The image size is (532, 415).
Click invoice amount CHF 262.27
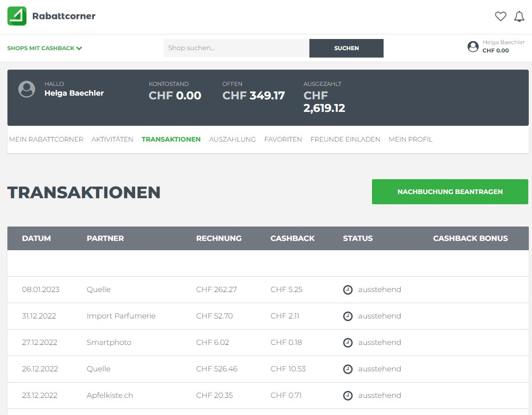217,290
